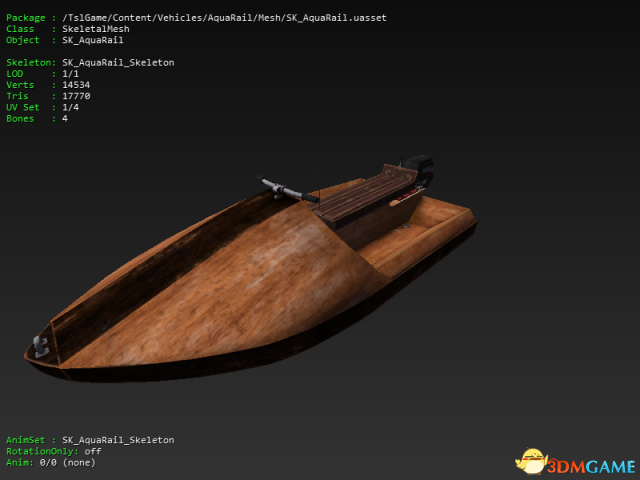
Task: Click the UV Set 1/4 readout
Action: coord(42,107)
